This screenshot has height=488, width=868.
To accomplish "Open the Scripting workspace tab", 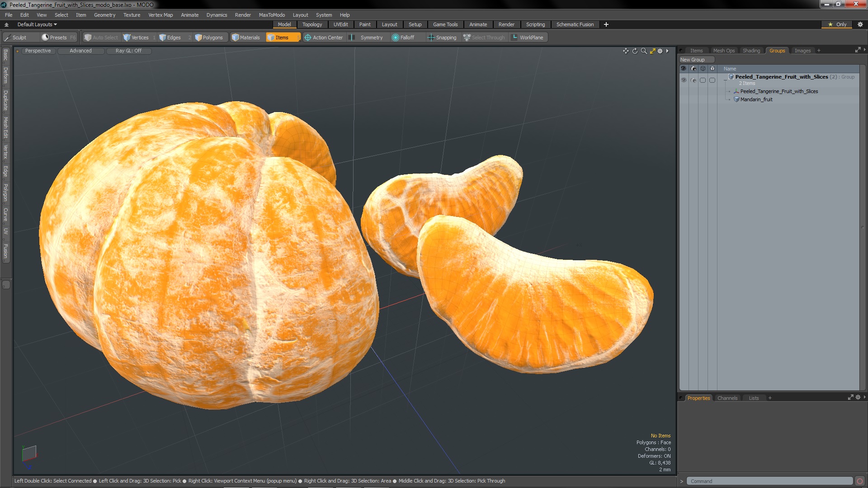I will tap(535, 24).
